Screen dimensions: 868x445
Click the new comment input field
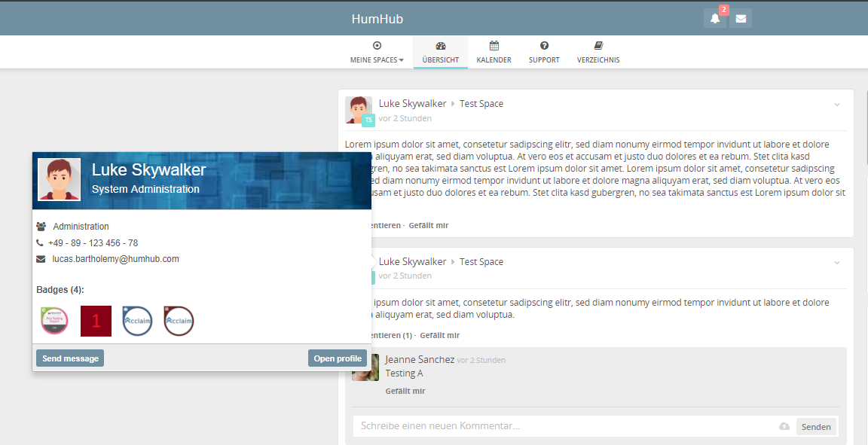pos(565,426)
